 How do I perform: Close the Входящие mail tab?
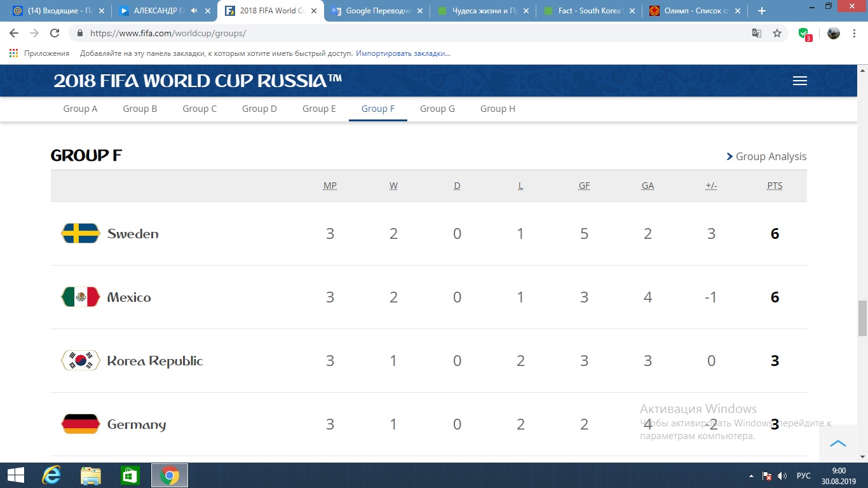(101, 11)
